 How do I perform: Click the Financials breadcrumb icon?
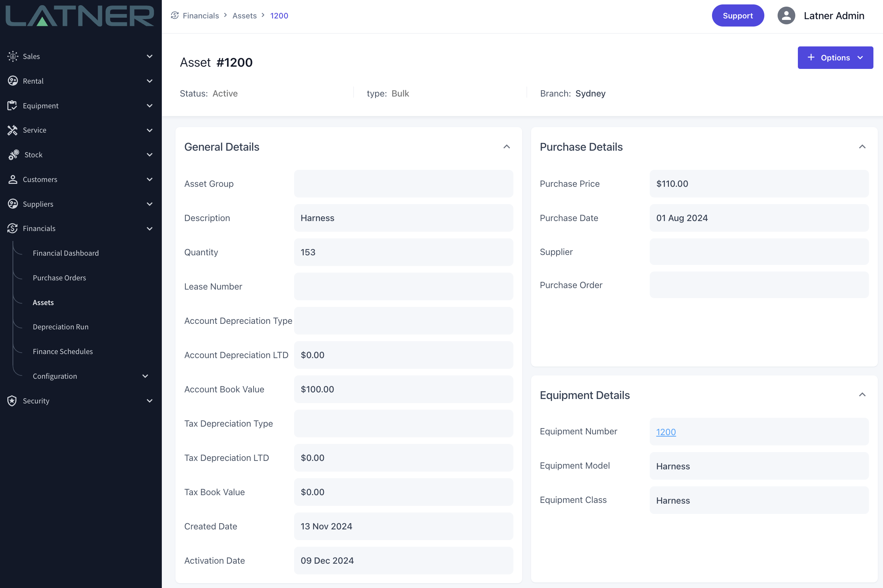tap(175, 15)
